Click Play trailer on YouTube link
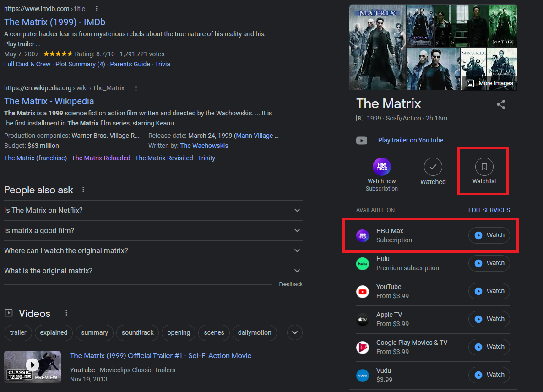 [410, 140]
